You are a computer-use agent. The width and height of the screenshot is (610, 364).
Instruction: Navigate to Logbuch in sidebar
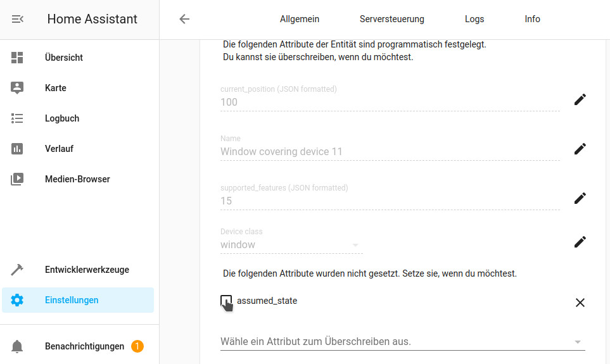[x=62, y=118]
